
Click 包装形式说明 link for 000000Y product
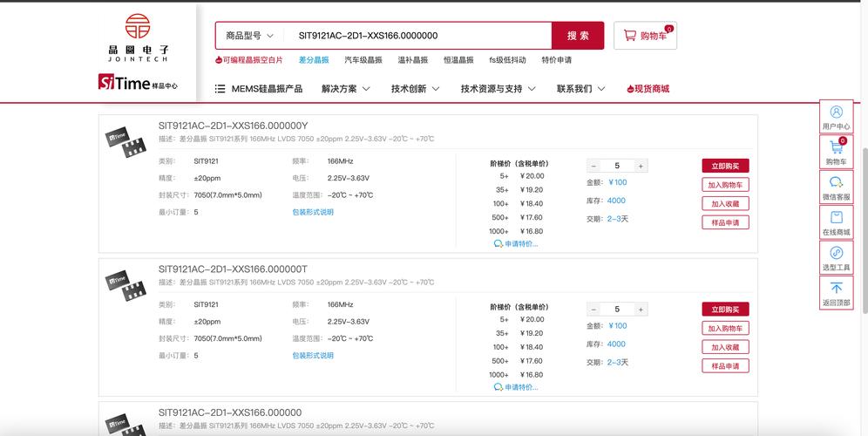[313, 212]
